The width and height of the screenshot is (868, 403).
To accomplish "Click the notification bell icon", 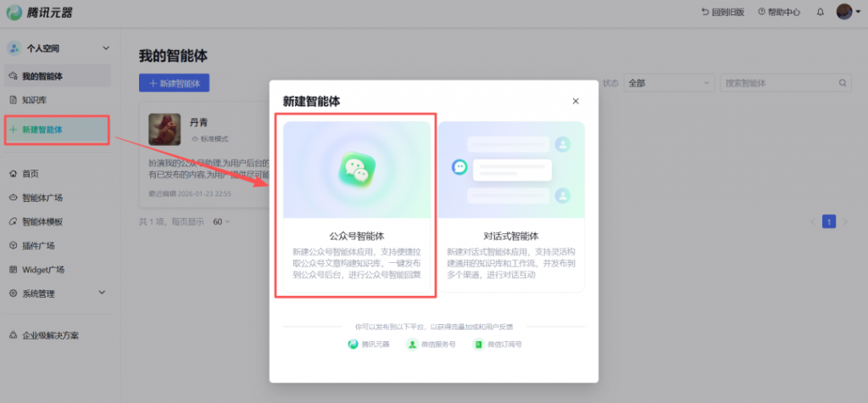I will (820, 12).
